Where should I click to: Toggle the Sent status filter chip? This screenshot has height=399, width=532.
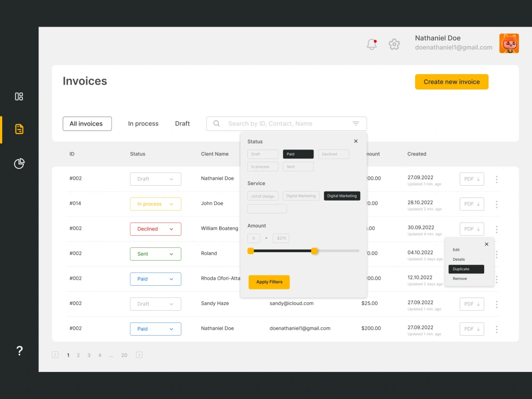(x=298, y=167)
